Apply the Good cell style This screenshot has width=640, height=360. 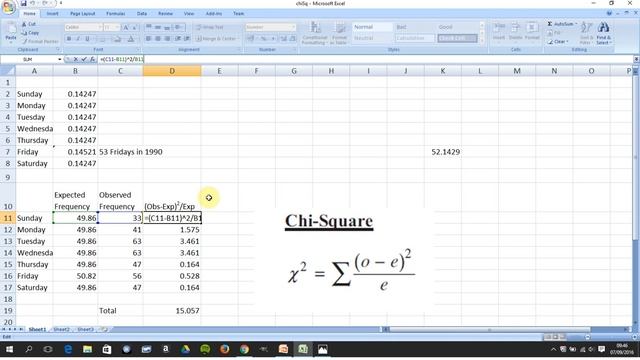[457, 27]
